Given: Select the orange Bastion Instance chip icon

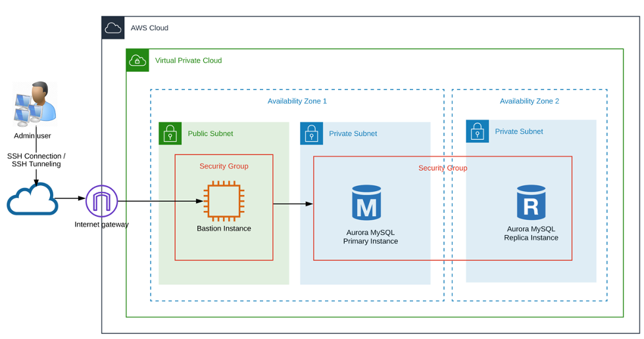Looking at the screenshot, I should point(224,201).
